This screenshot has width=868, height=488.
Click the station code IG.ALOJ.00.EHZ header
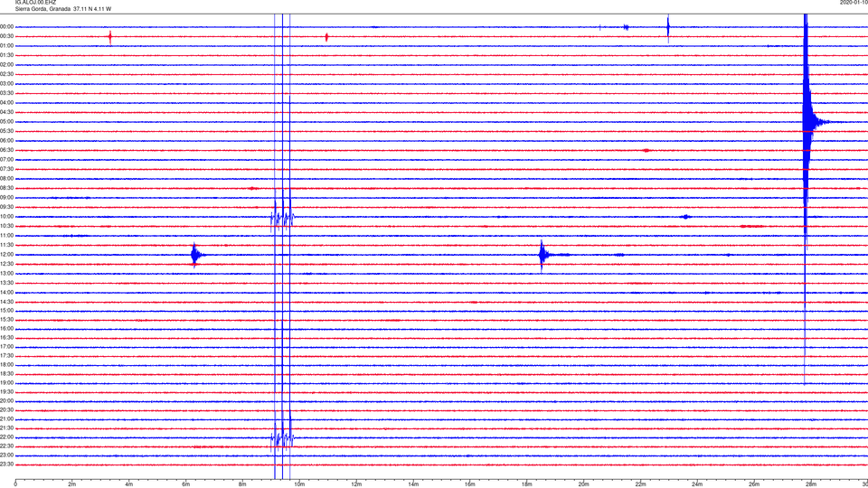(x=35, y=2)
